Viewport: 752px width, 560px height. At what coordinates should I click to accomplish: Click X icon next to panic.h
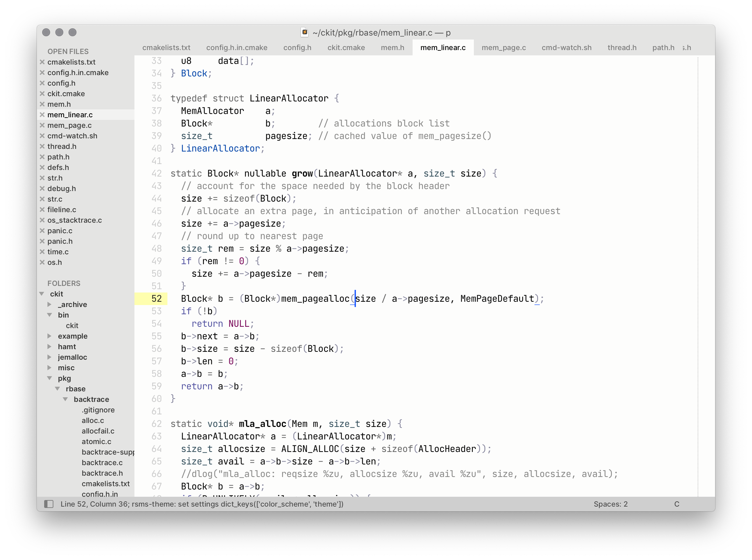[43, 241]
